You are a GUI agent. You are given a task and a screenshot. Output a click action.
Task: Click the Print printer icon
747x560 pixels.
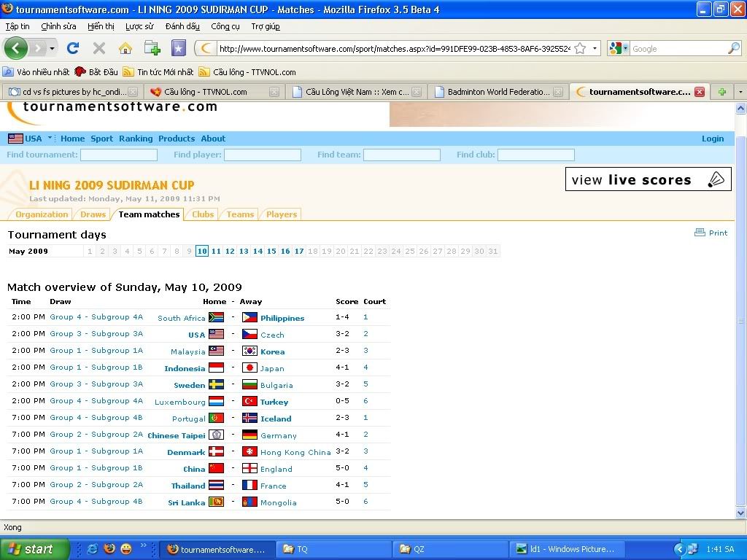700,233
